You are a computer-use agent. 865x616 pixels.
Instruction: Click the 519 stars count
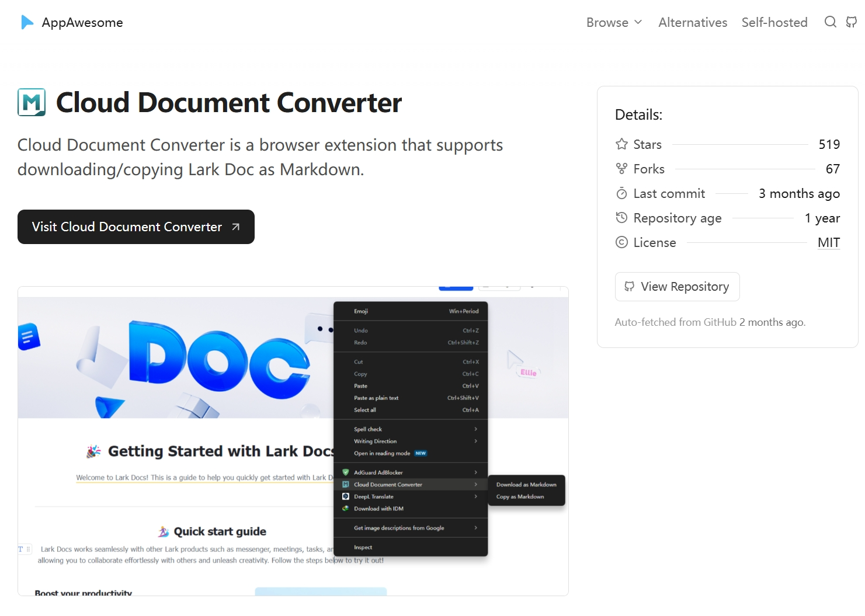point(829,144)
